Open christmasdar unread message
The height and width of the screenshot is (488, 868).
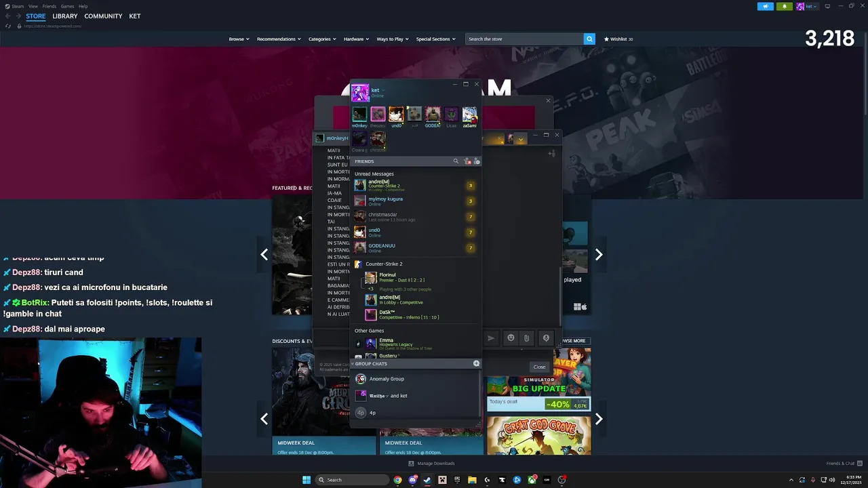414,217
